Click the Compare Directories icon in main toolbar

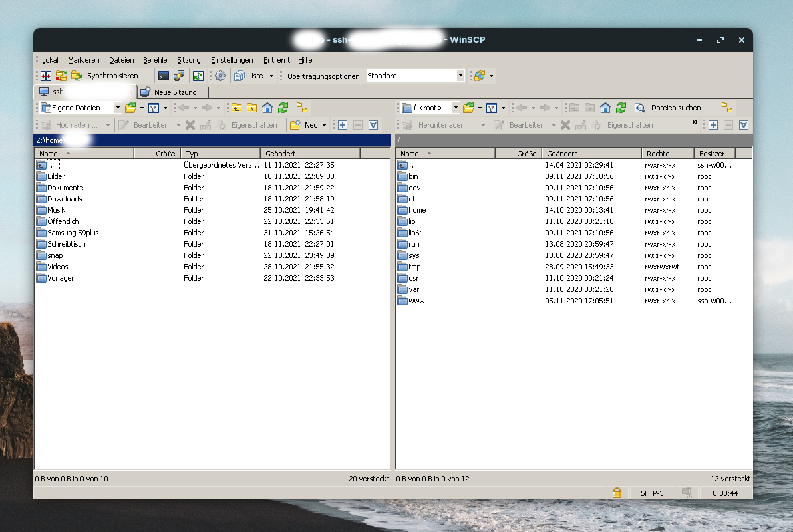coord(46,76)
